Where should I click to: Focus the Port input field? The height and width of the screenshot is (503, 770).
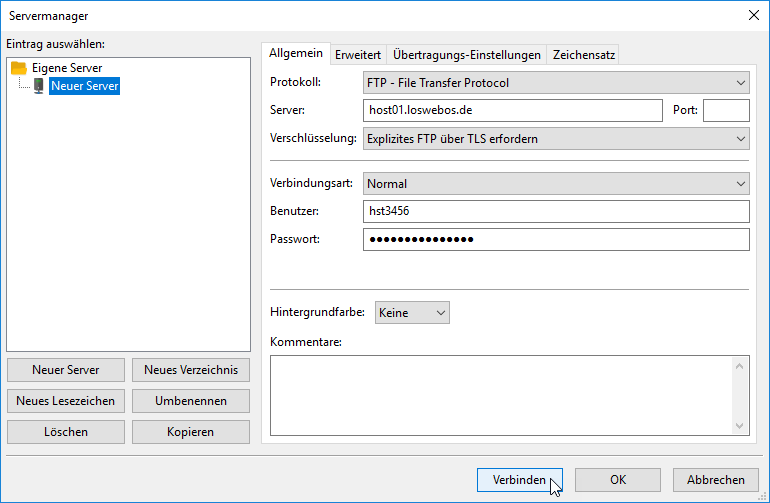point(725,110)
